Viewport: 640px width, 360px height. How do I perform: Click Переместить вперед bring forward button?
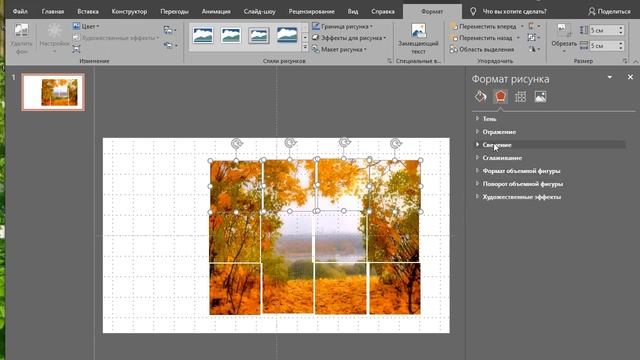483,27
